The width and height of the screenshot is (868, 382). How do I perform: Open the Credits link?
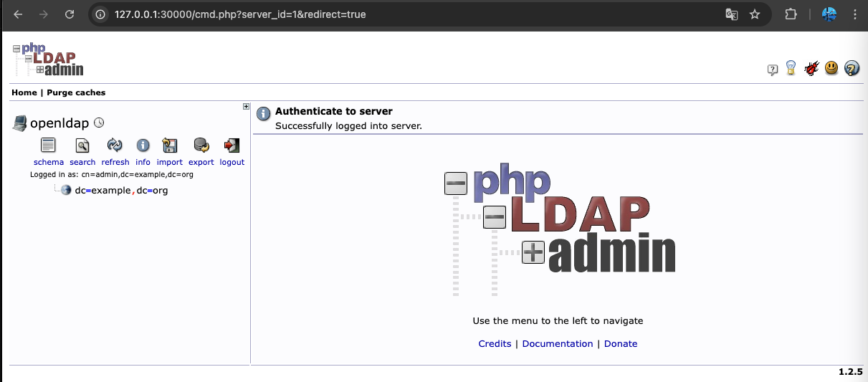(x=495, y=344)
